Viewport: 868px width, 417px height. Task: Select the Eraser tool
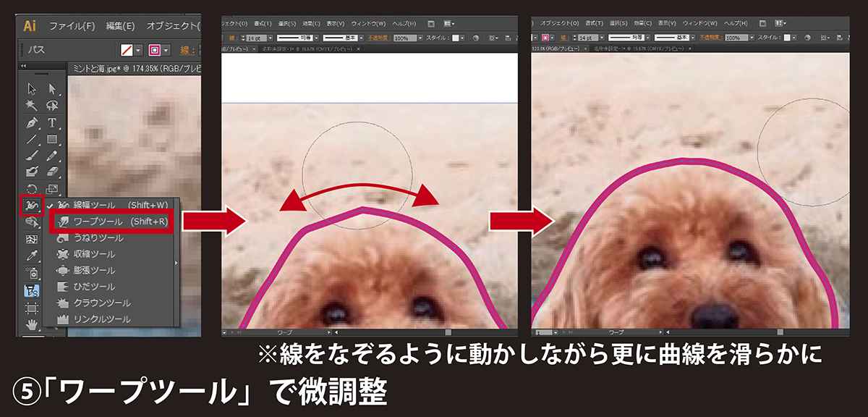(52, 172)
